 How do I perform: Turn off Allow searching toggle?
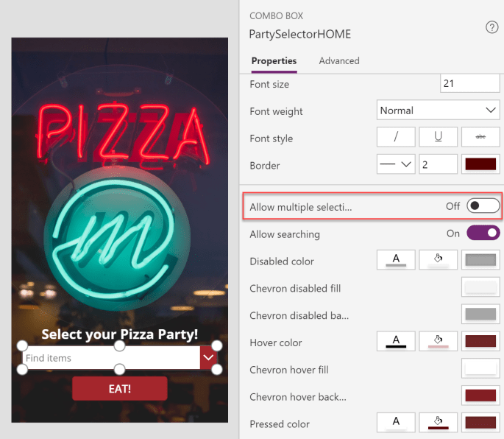(x=483, y=233)
